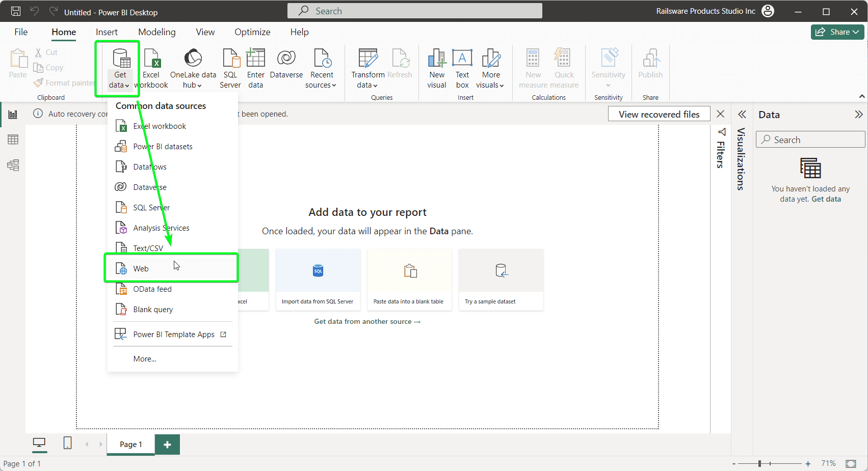Choose Dataflows from the list
This screenshot has width=868, height=471.
tap(173, 167)
